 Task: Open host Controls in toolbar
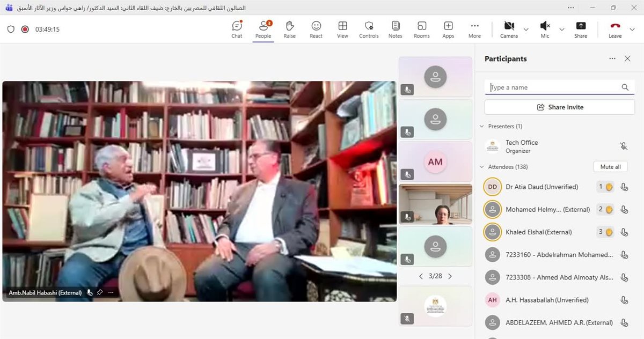(x=369, y=30)
